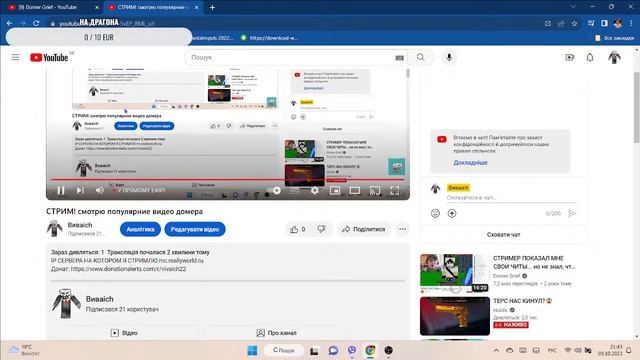Viewport: 640px width, 360px height.
Task: Open ТЕРС НАС КИНУЛ live thumbnail
Action: (x=455, y=316)
